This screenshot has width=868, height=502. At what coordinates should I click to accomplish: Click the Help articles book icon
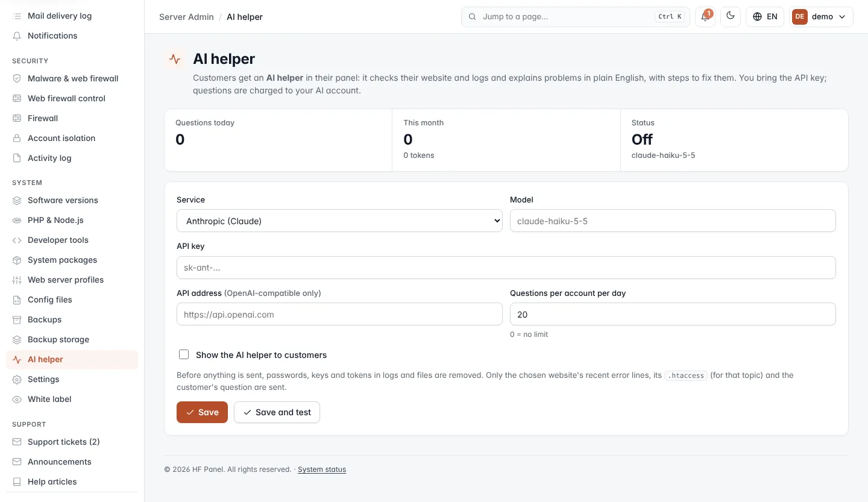tap(17, 482)
